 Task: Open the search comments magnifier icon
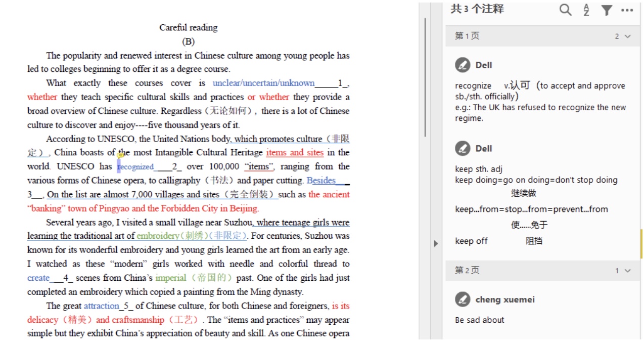565,10
